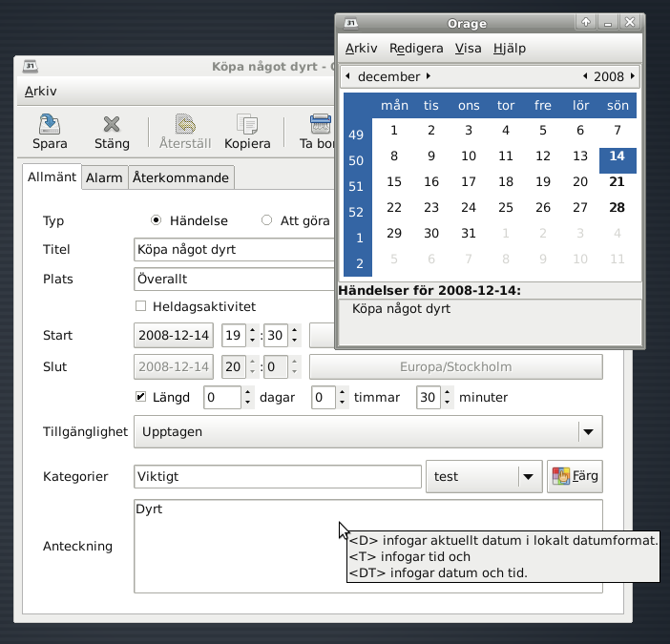The image size is (670, 644).
Task: Switch to the Återkommande tab
Action: tap(180, 177)
